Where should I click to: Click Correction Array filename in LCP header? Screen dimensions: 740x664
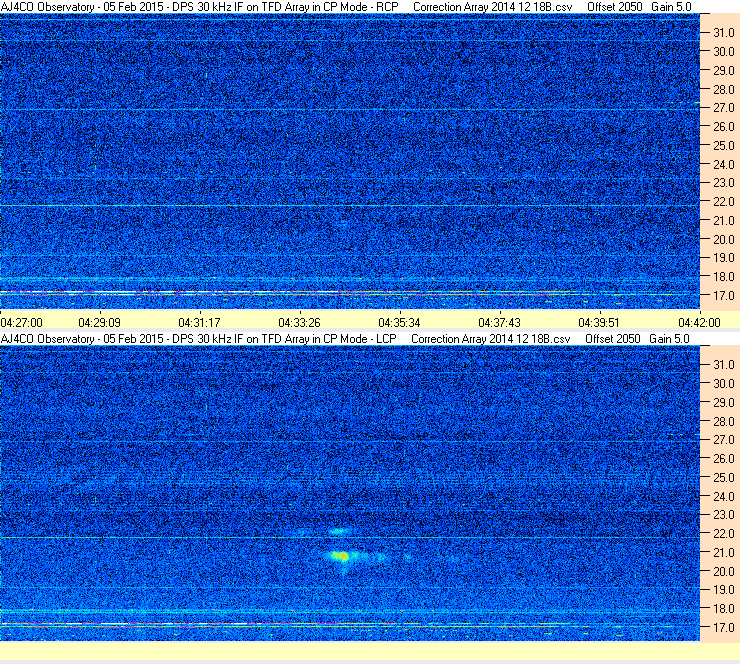point(491,339)
